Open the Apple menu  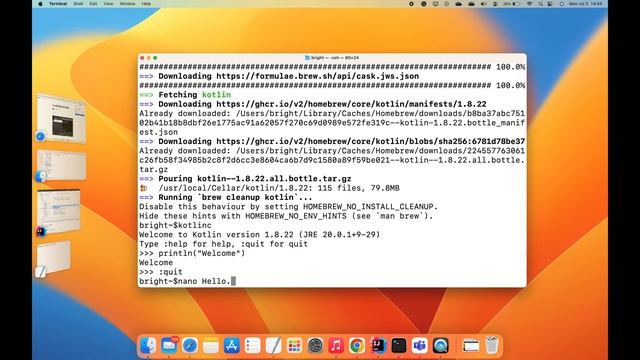coord(40,4)
